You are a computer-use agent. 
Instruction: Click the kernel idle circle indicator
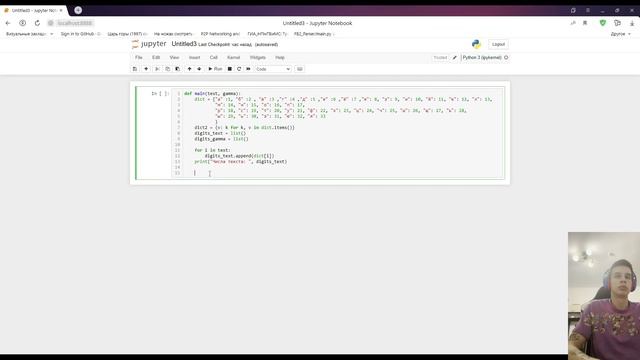click(506, 58)
